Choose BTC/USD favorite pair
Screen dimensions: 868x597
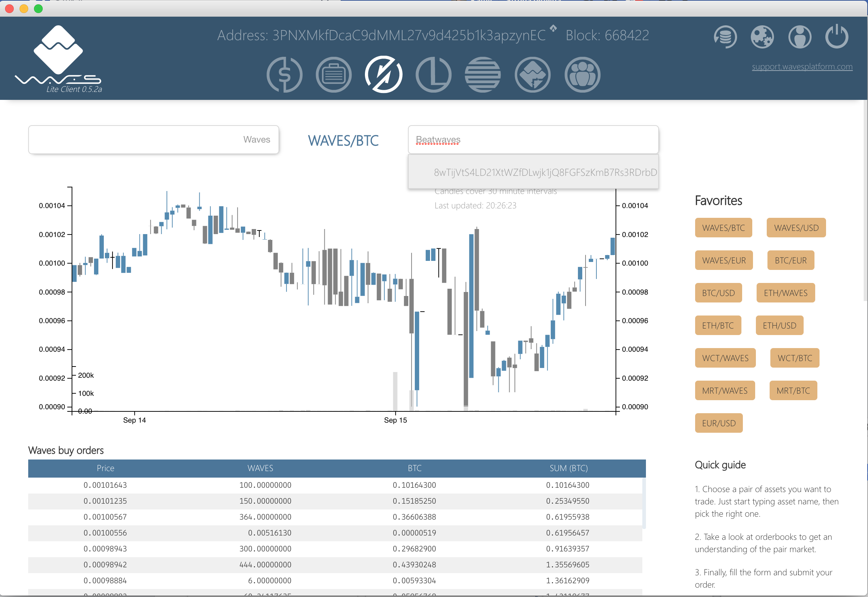click(x=719, y=292)
